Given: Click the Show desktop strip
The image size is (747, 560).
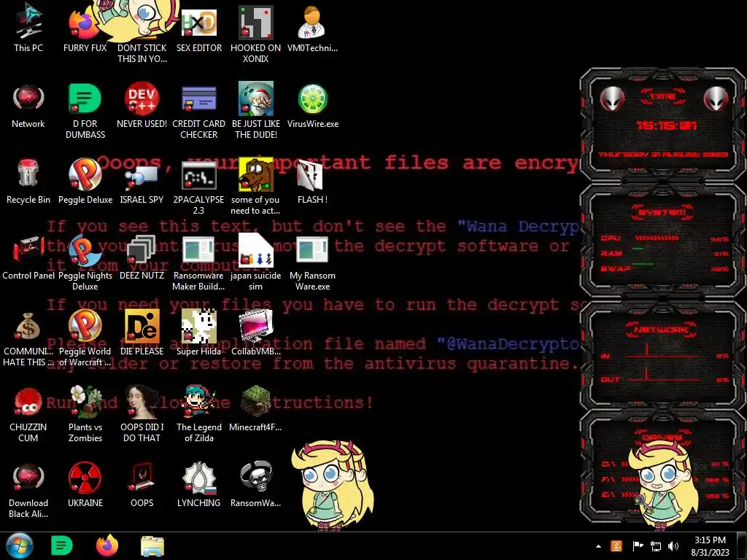Looking at the screenshot, I should [743, 545].
